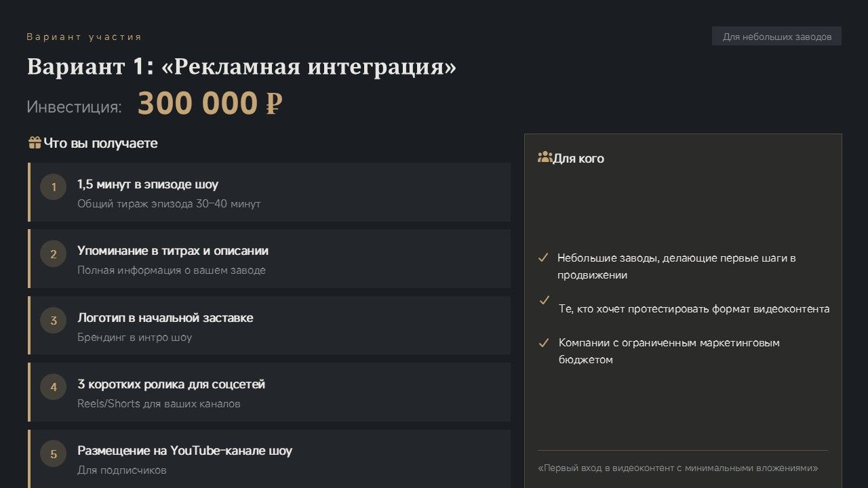Select the 1,5 минут в эпизоде шоу item
The image size is (868, 488).
[x=148, y=184]
